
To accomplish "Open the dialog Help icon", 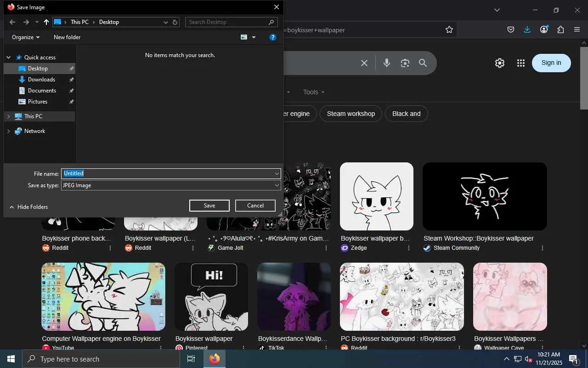I will click(x=273, y=37).
